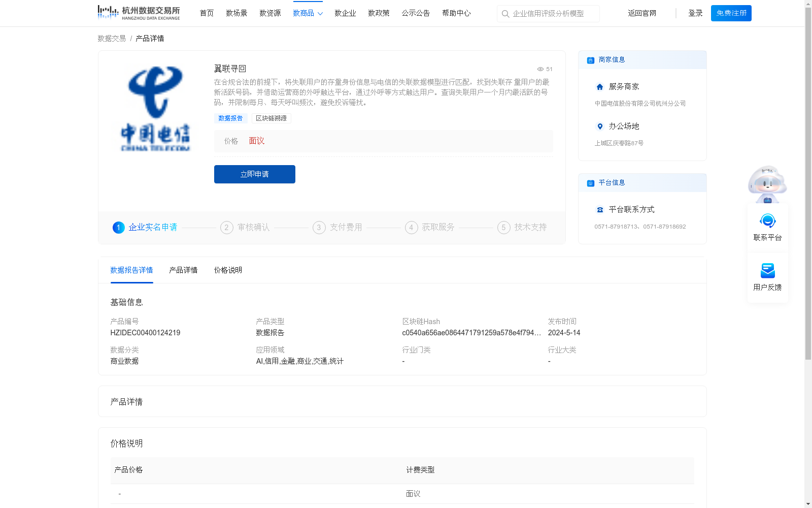Open 帮助中心 navigation item
This screenshot has width=812, height=508.
[x=456, y=13]
